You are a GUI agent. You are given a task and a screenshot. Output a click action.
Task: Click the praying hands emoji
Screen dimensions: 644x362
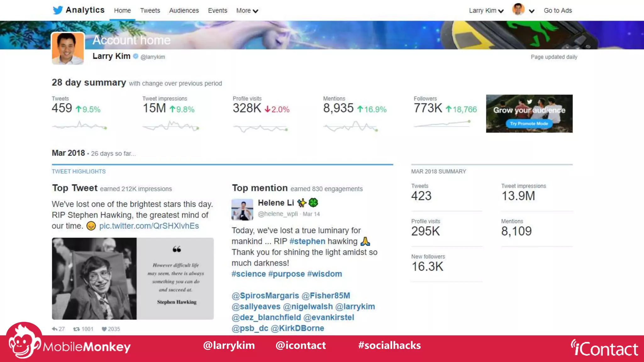pyautogui.click(x=365, y=241)
